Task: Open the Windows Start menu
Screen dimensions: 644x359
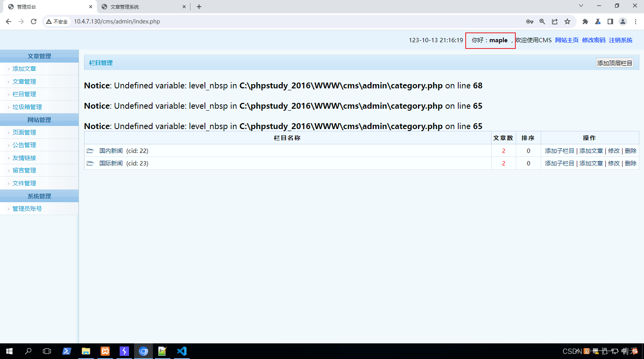Action: 9,351
